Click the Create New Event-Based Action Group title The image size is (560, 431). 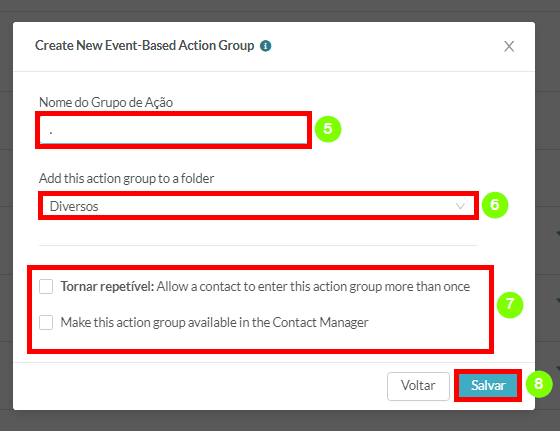(x=144, y=46)
